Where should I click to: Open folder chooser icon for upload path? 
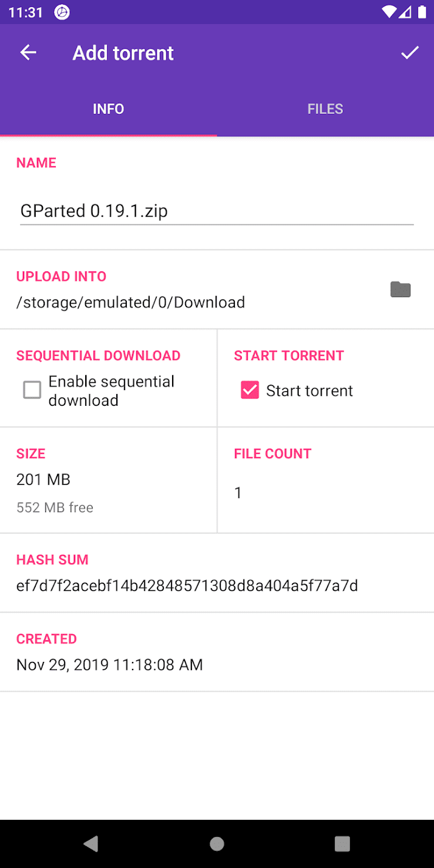click(401, 290)
